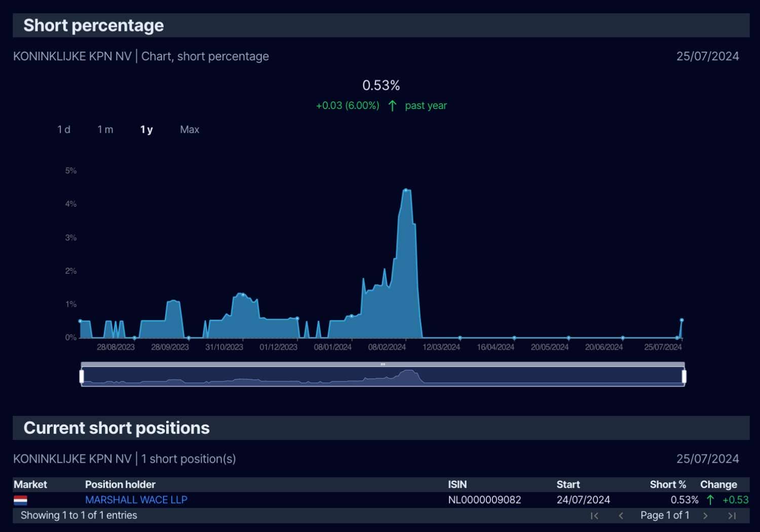This screenshot has width=760, height=532.
Task: Click the 5% y-axis label
Action: tap(71, 171)
